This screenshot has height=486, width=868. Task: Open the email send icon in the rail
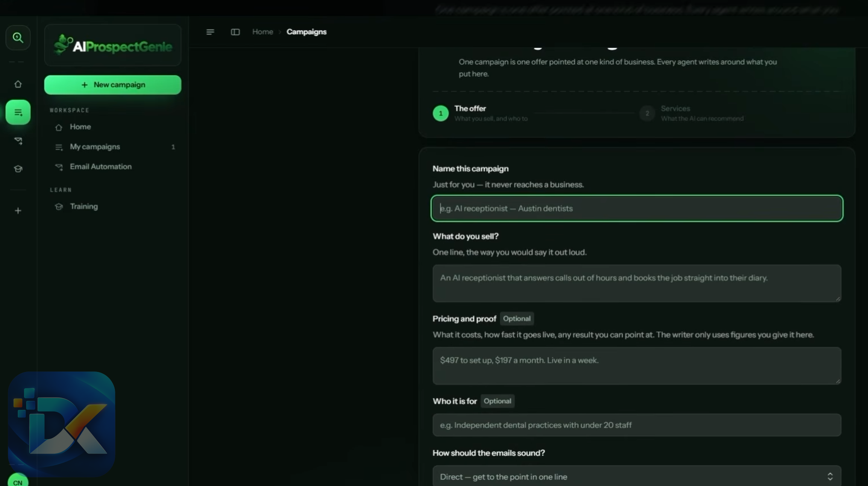(18, 141)
